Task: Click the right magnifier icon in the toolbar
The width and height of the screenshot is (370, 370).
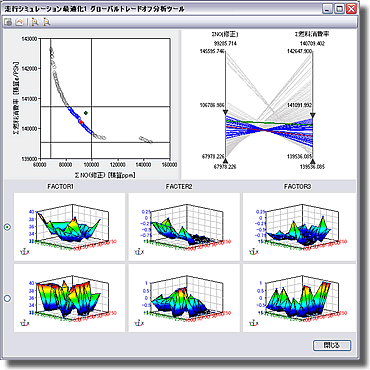Action: point(46,22)
